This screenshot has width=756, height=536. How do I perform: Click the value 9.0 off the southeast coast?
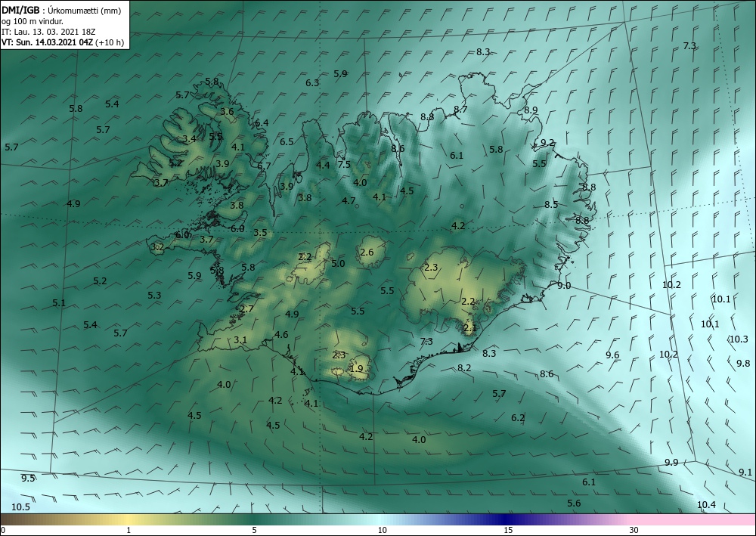pos(564,286)
